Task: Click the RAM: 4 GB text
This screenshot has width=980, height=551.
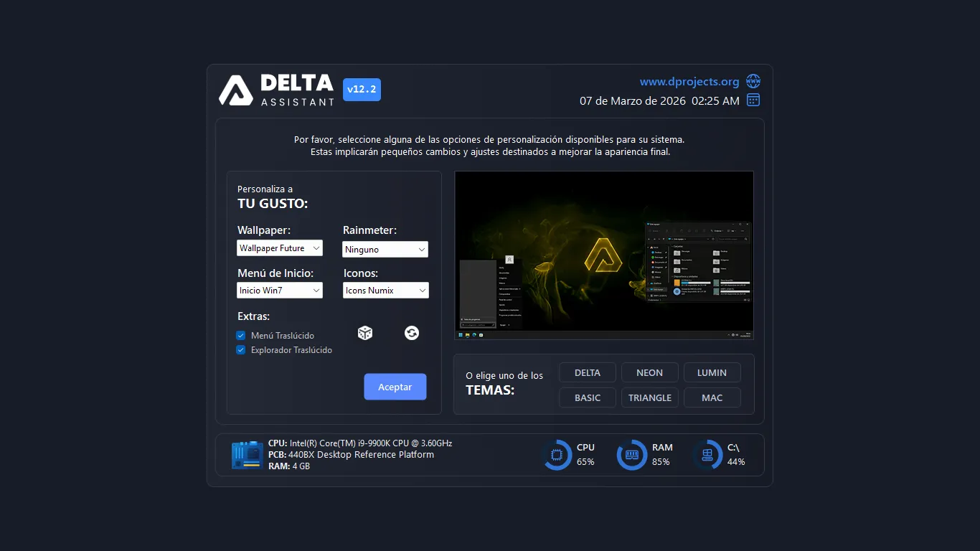Action: point(289,466)
